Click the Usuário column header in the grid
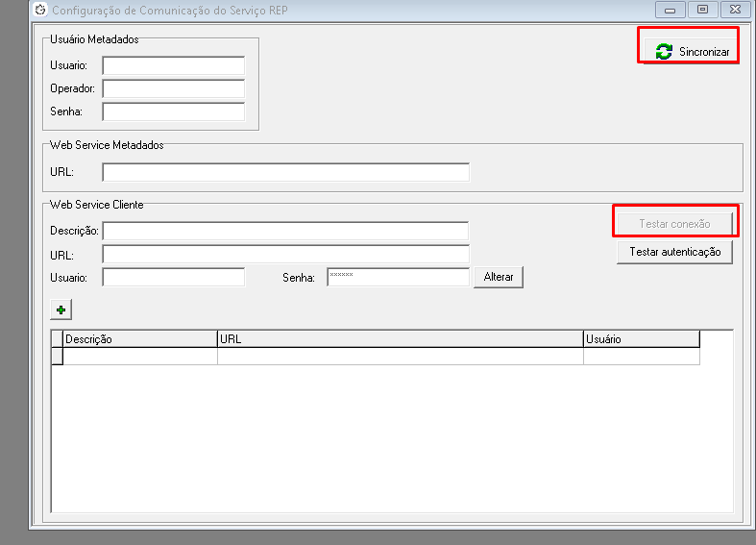756x545 pixels. [x=641, y=339]
